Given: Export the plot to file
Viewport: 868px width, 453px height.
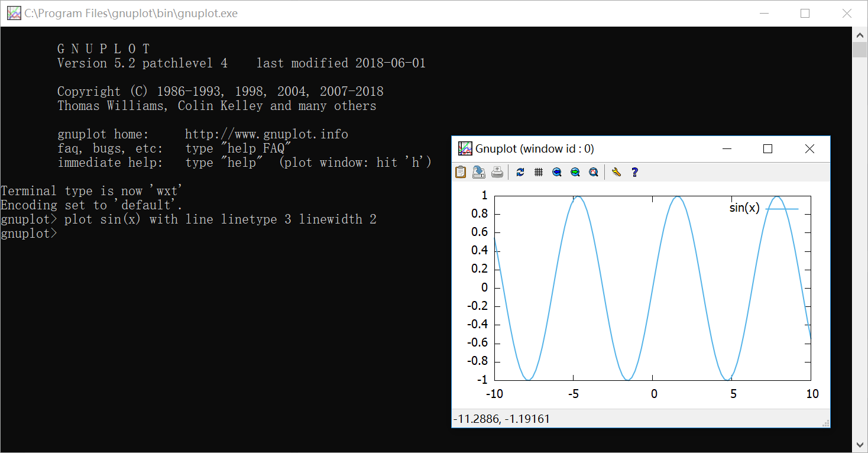Looking at the screenshot, I should coord(479,172).
